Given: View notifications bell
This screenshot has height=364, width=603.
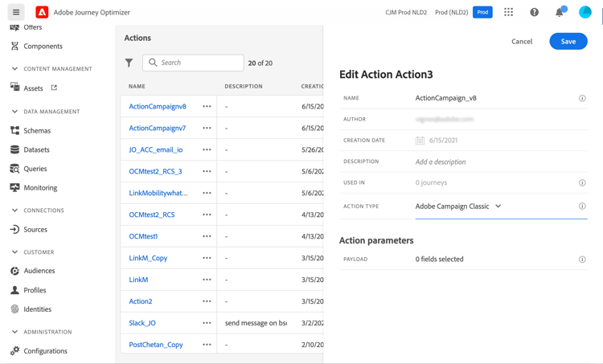Looking at the screenshot, I should [560, 12].
